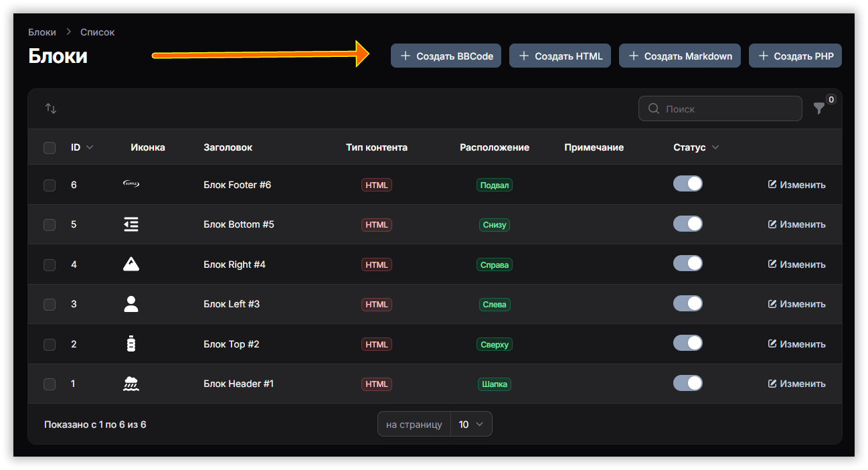
Task: Toggle status switch for Блок Header #1
Action: tap(687, 384)
